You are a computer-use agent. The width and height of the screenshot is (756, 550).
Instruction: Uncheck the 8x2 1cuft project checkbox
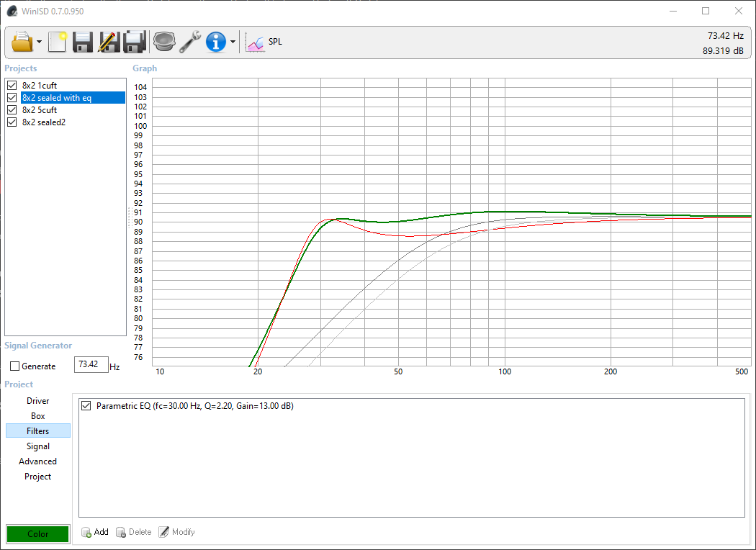tap(12, 86)
